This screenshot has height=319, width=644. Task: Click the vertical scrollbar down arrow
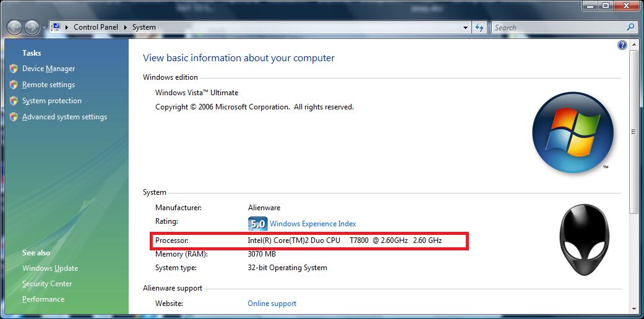pyautogui.click(x=634, y=308)
